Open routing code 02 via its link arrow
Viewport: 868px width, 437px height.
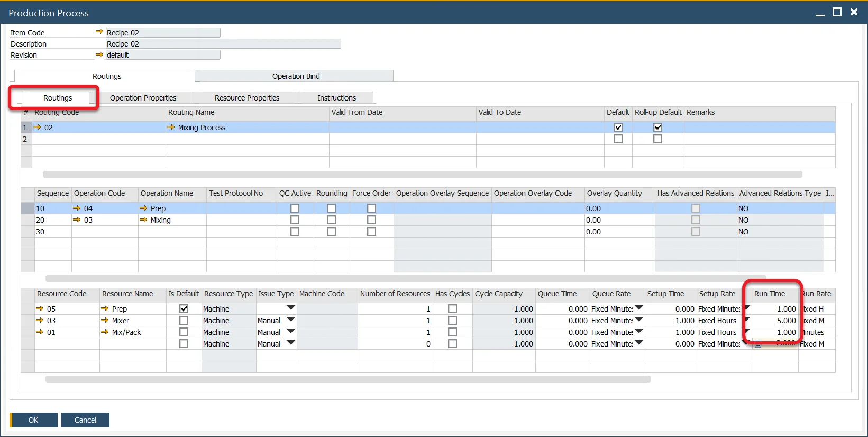coord(37,128)
